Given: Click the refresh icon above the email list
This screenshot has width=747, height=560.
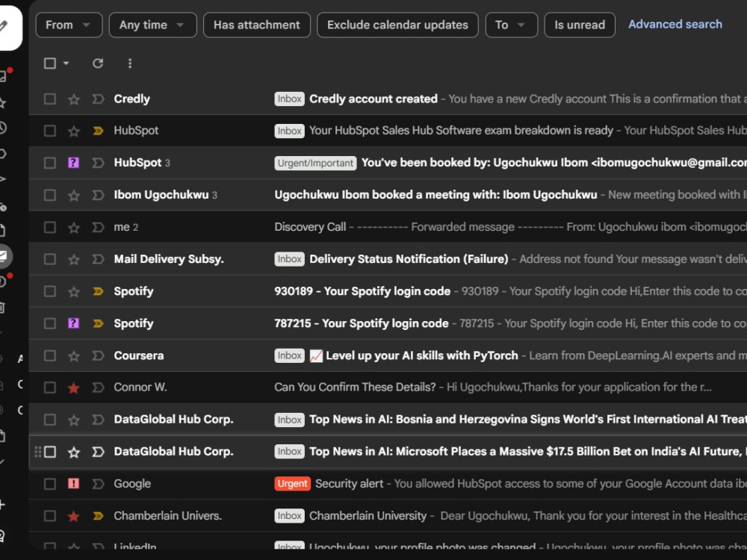Looking at the screenshot, I should coord(98,63).
